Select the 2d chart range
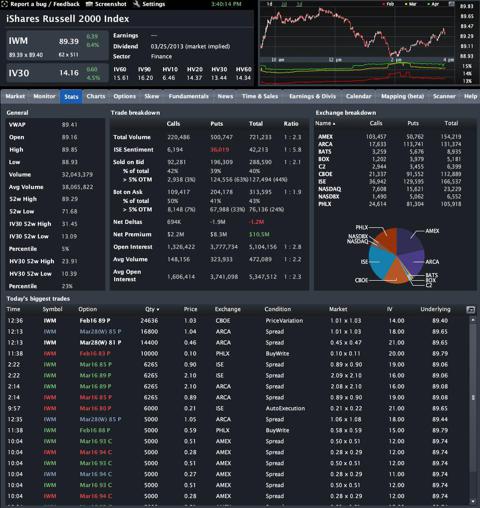This screenshot has height=508, width=480. 284,4
